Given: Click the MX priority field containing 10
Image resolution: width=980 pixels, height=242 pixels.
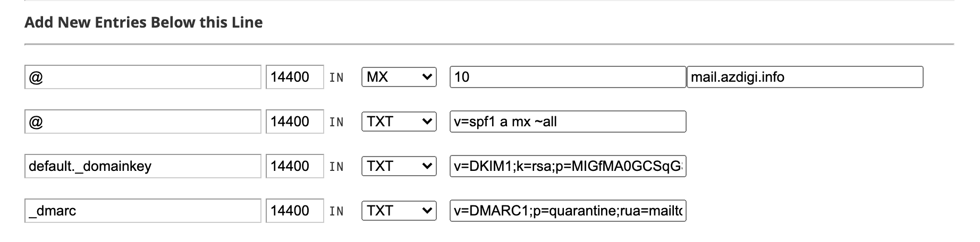Looking at the screenshot, I should (568, 77).
